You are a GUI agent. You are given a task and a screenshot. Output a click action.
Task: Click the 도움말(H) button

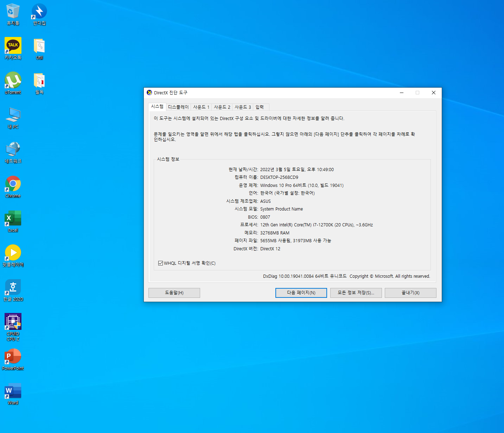[x=174, y=293]
